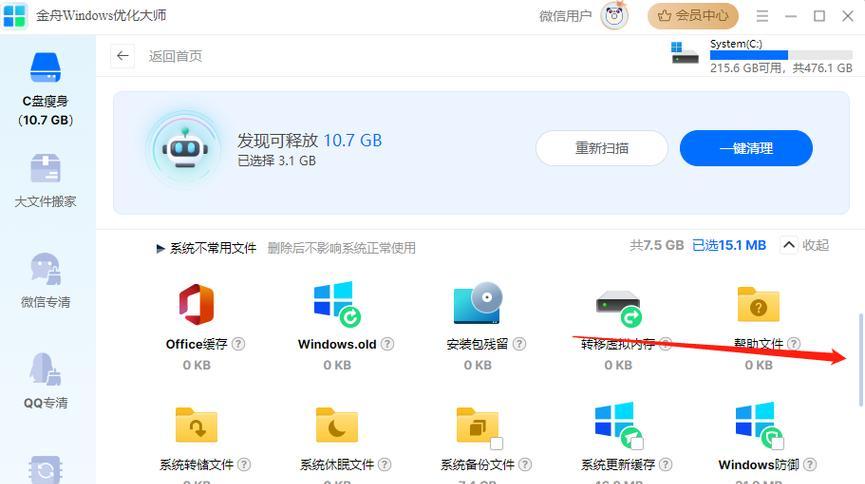Image resolution: width=865 pixels, height=484 pixels.
Task: Click 系统不常用文件 section title
Action: coord(213,248)
